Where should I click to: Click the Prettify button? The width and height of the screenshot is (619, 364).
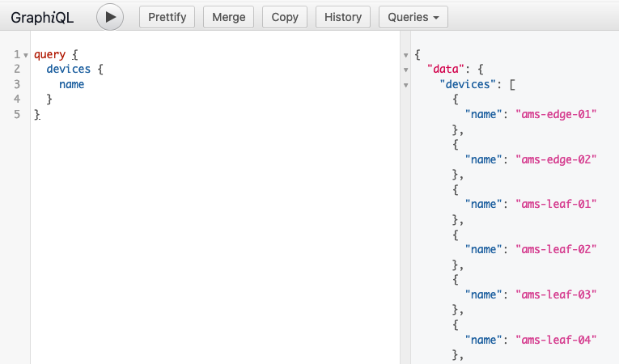pyautogui.click(x=167, y=17)
